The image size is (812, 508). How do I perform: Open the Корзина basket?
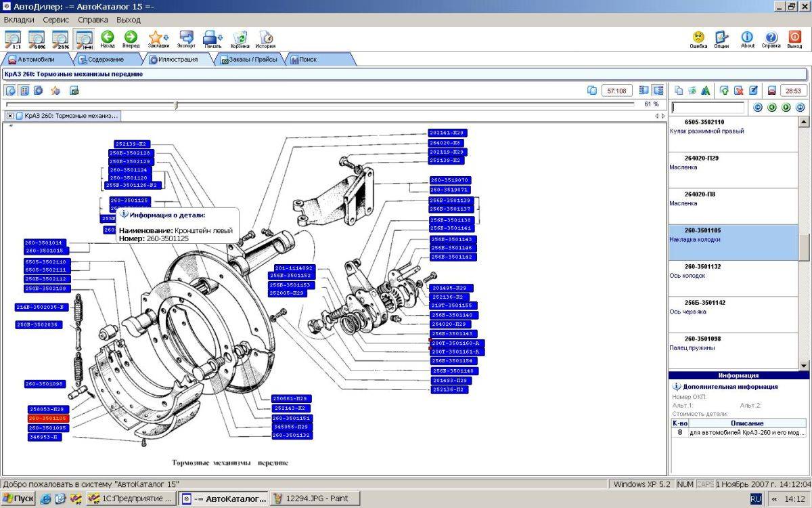(240, 39)
